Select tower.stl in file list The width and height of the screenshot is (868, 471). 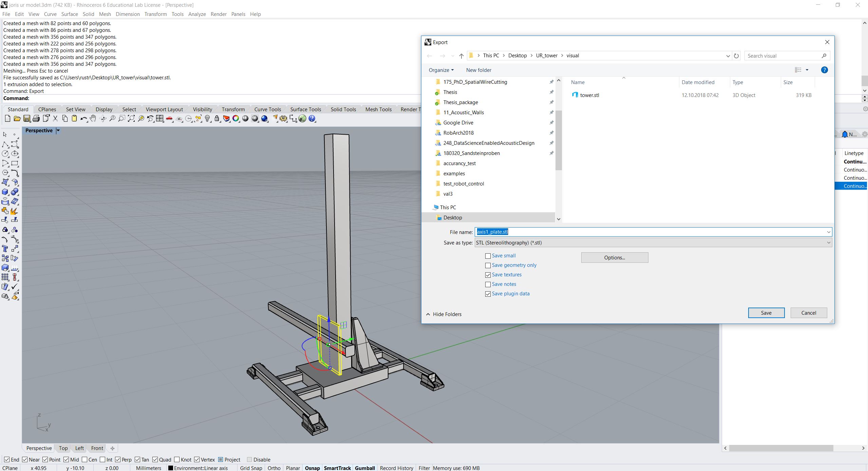coord(589,95)
